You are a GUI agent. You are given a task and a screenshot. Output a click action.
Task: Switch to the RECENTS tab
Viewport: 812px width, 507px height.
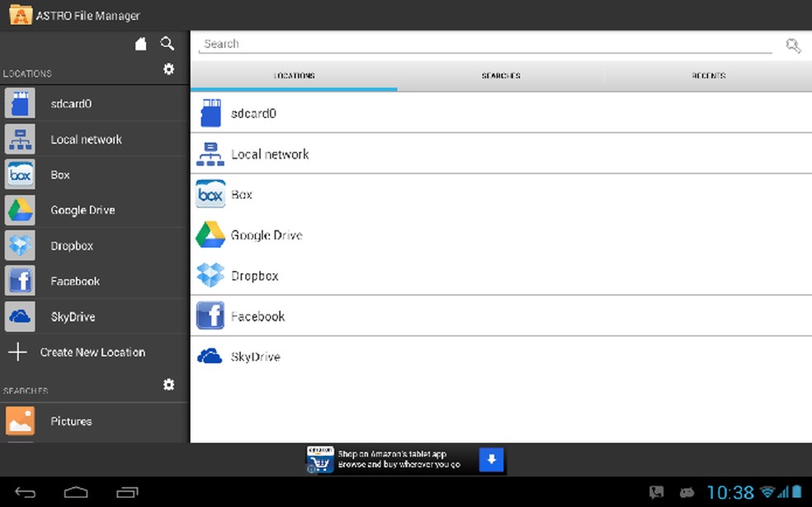pos(707,75)
